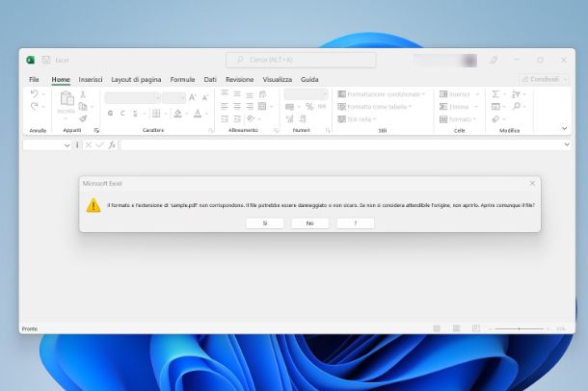The height and width of the screenshot is (391, 588).
Task: Open Stili cella dropdown
Action: pyautogui.click(x=357, y=119)
